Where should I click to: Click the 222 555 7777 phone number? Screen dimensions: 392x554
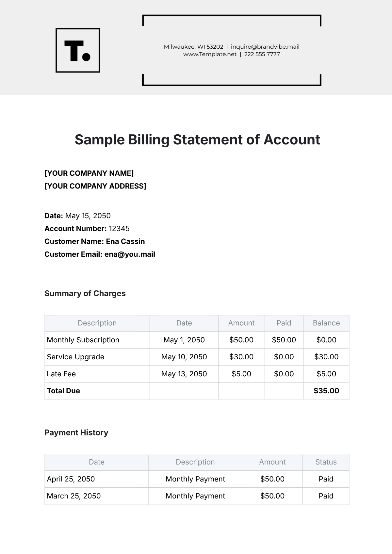pos(262,54)
